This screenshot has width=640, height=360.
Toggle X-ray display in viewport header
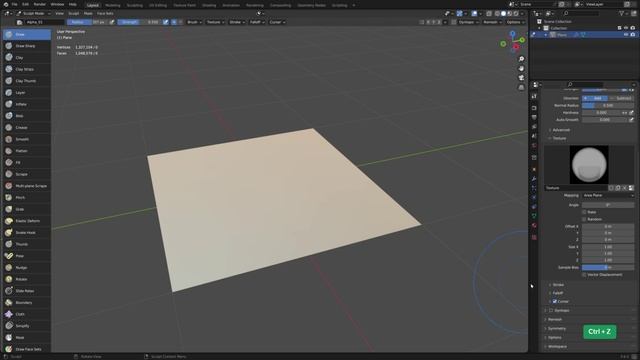pos(489,13)
